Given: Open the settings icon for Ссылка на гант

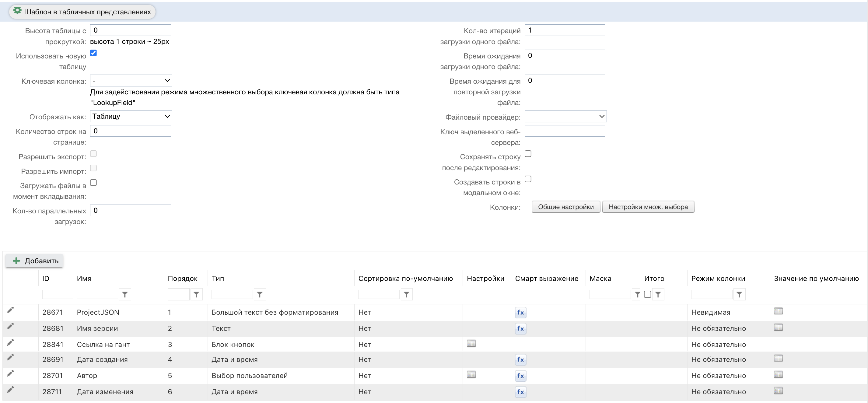Looking at the screenshot, I should 471,344.
